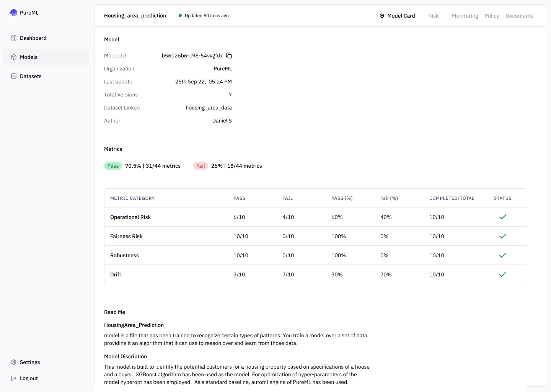551x392 pixels.
Task: Click the PureML logo icon
Action: (14, 13)
